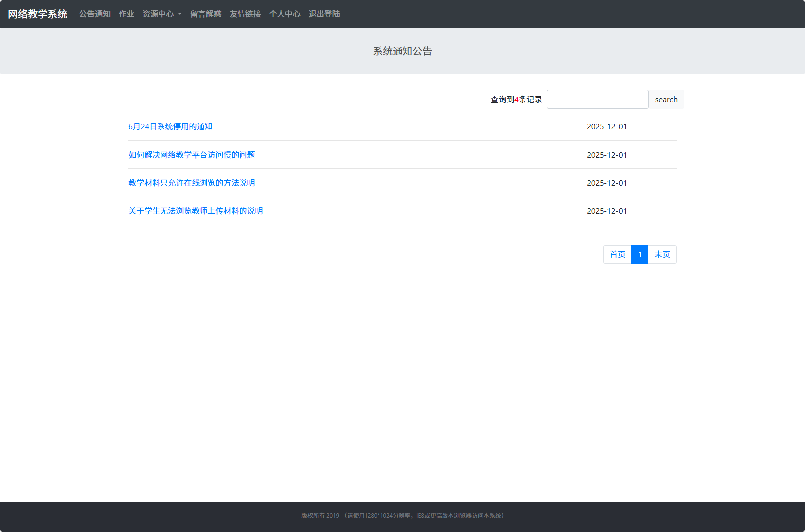
Task: Click inside the search input field
Action: (598, 99)
